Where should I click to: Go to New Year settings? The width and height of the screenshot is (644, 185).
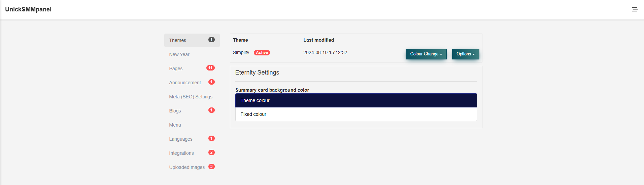179,54
